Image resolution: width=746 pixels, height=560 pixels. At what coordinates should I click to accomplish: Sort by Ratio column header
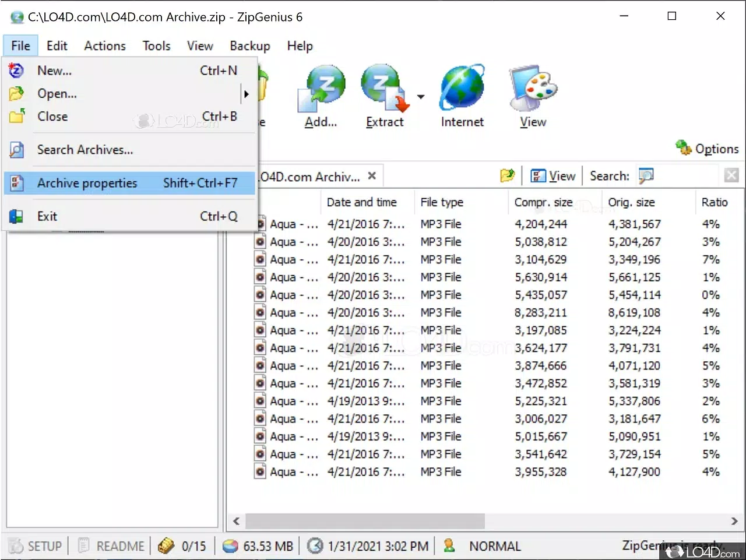click(719, 202)
